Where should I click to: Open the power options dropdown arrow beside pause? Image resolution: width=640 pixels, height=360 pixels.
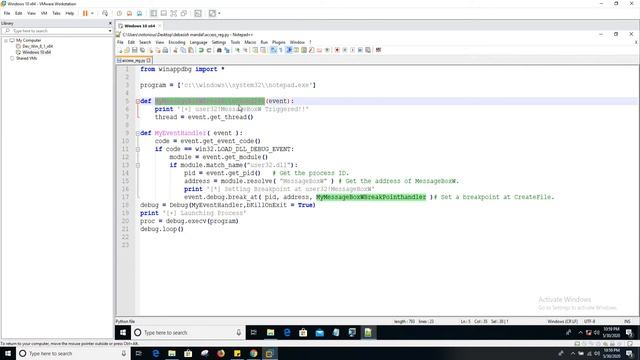click(x=92, y=13)
